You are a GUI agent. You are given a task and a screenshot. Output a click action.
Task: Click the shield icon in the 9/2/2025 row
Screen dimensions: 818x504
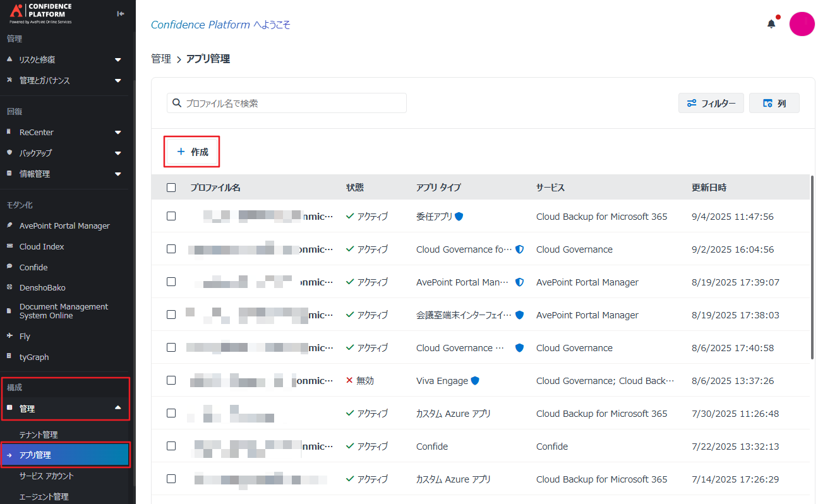click(x=520, y=249)
